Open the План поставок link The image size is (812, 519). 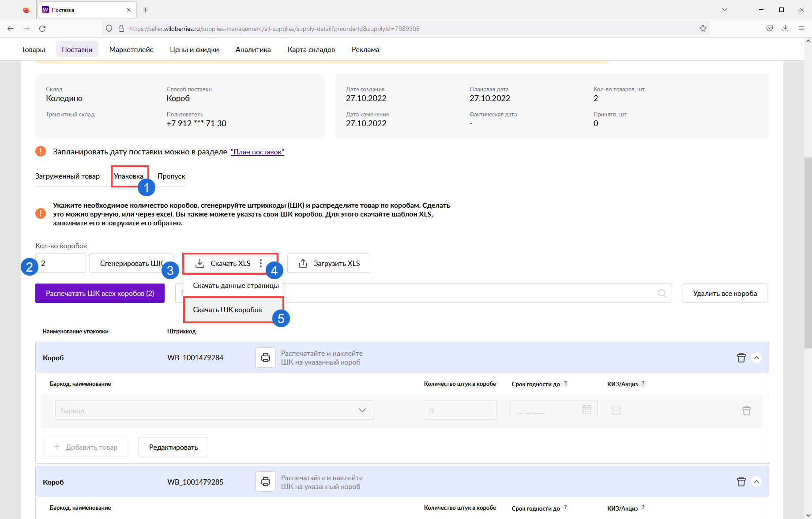click(x=257, y=152)
